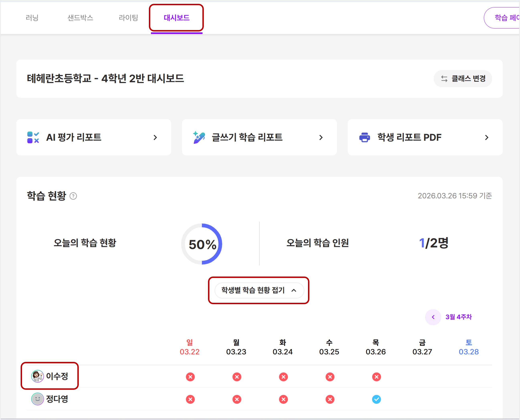
Task: Click the 50% progress ring
Action: click(202, 244)
